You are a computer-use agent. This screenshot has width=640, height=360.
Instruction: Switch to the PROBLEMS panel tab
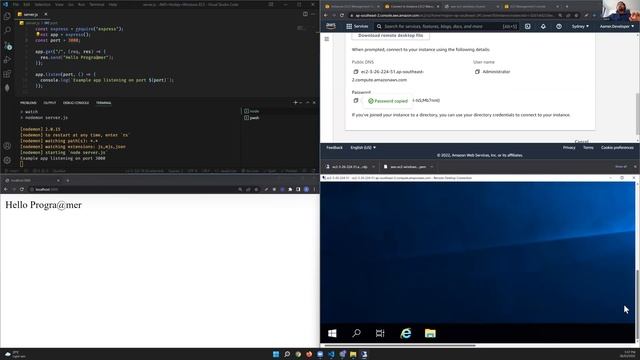click(28, 103)
